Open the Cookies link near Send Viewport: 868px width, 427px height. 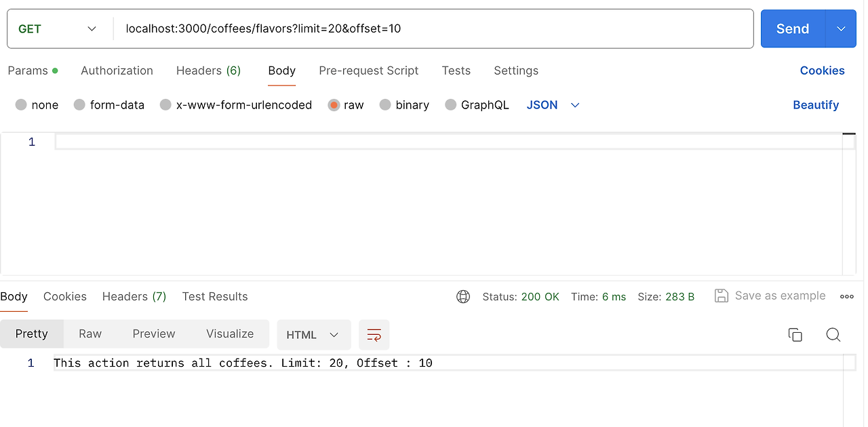[822, 70]
